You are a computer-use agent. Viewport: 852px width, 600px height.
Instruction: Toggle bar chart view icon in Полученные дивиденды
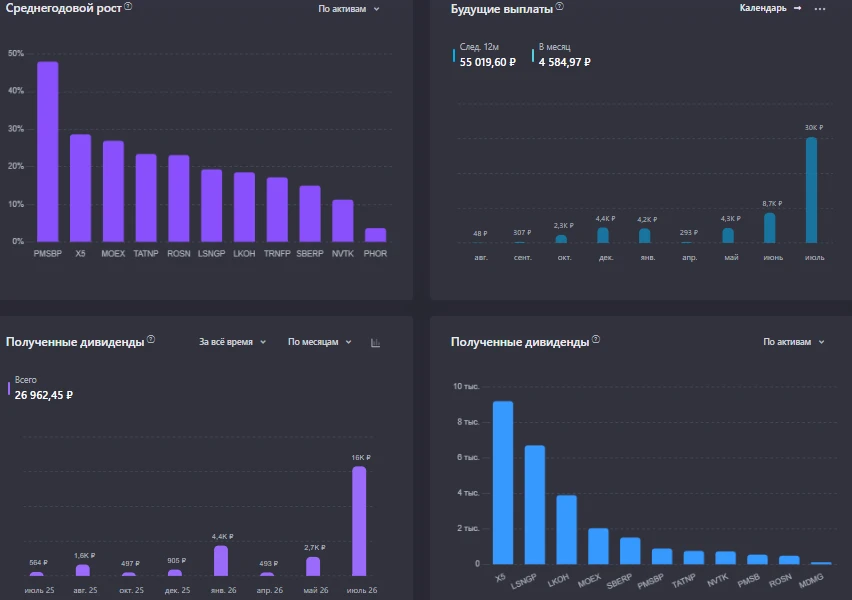375,342
